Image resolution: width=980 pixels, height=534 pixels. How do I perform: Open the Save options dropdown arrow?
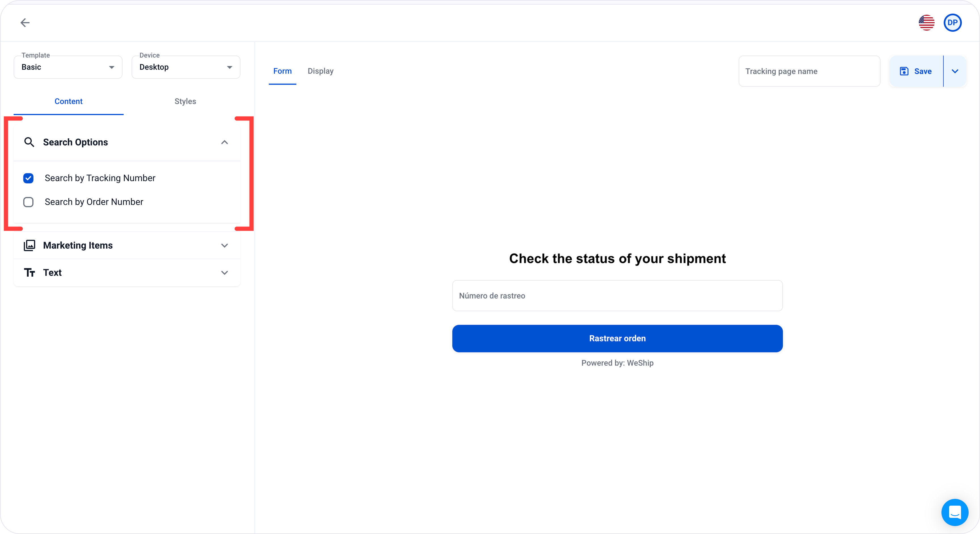click(955, 71)
